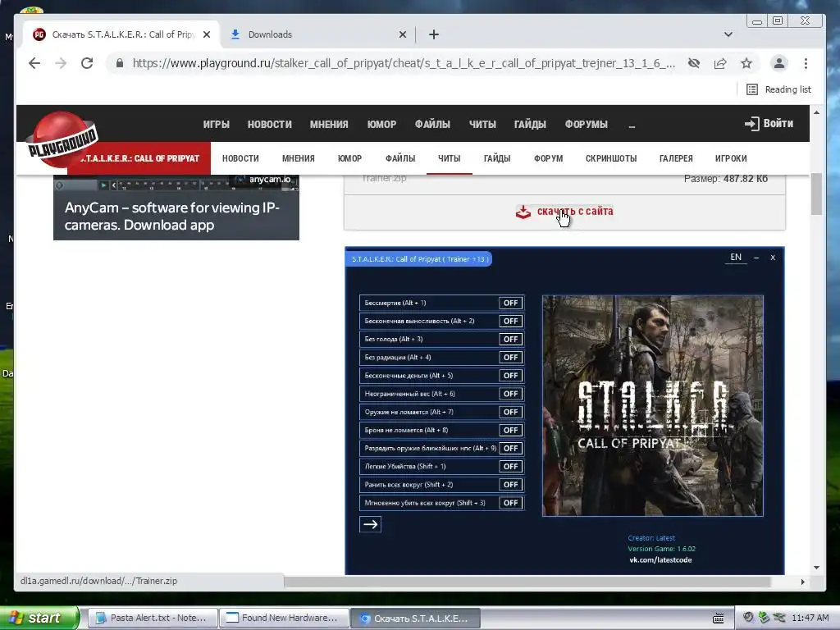Click the URL address bar
This screenshot has width=840, height=630.
[x=403, y=63]
